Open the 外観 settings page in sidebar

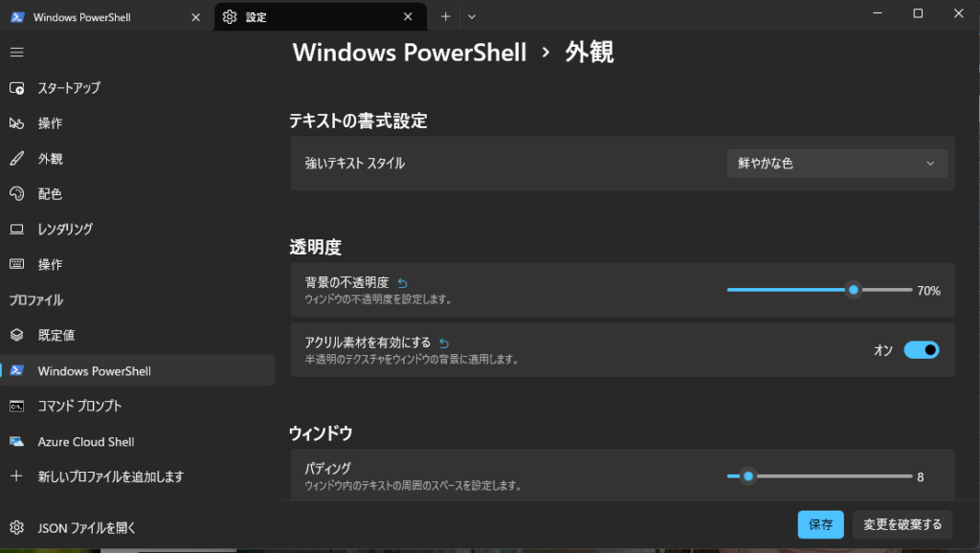pos(138,159)
